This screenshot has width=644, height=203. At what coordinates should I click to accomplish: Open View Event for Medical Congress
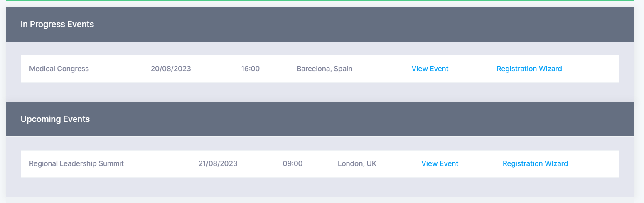(x=430, y=69)
